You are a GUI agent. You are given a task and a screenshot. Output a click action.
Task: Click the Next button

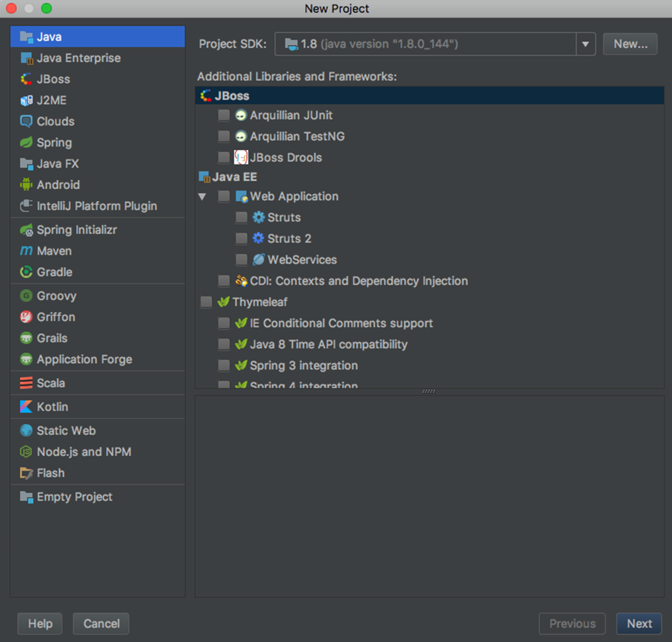coord(639,624)
